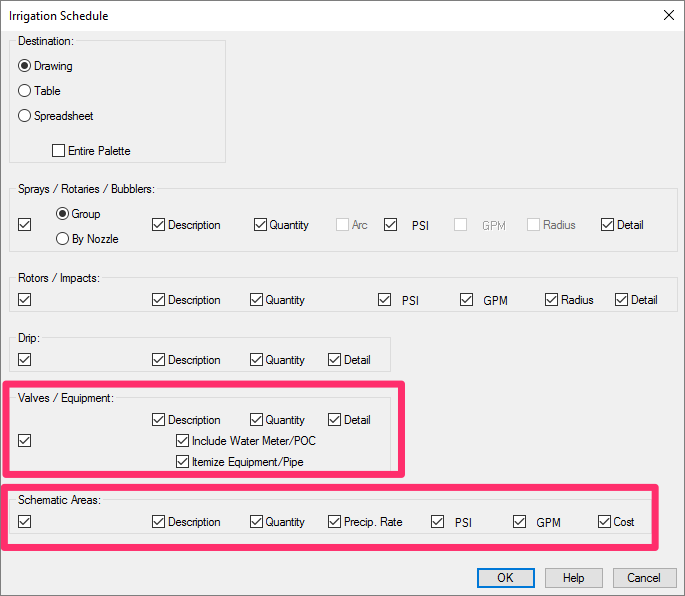
Task: Toggle GPM in Rotors / Impacts
Action: point(466,300)
